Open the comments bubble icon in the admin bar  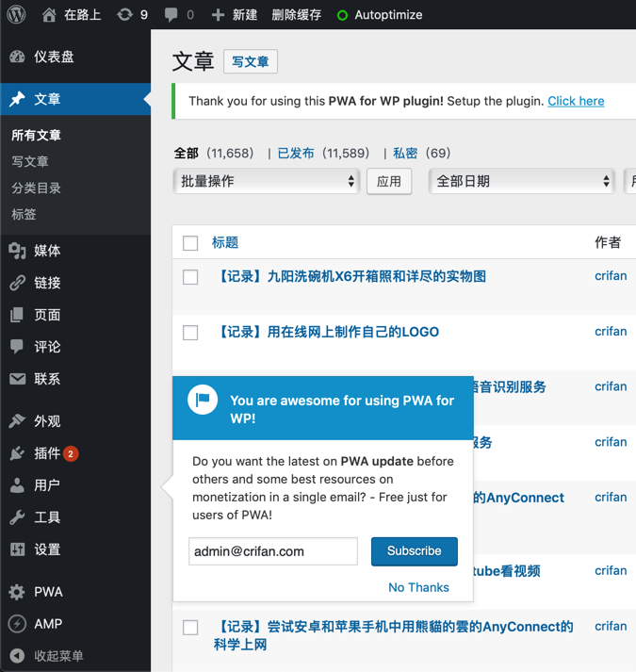(171, 15)
